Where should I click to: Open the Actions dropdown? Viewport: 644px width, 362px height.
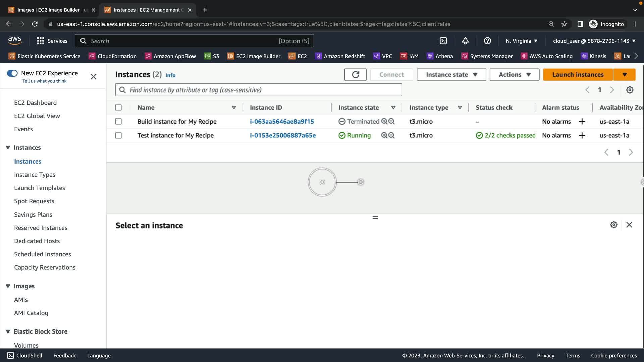pos(514,75)
